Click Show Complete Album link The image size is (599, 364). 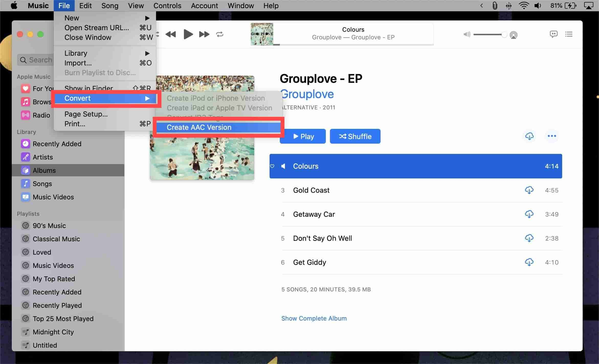click(313, 318)
